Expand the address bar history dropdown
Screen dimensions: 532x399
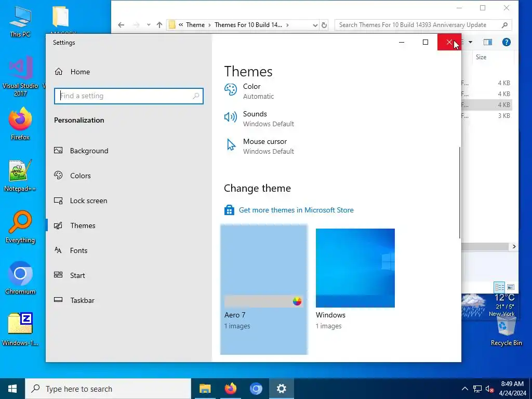315,25
